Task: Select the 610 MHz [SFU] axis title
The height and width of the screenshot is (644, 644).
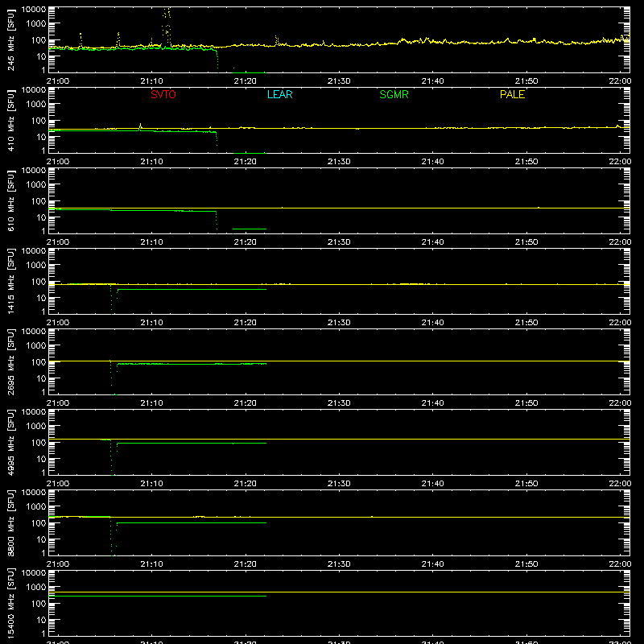Action: click(x=11, y=200)
